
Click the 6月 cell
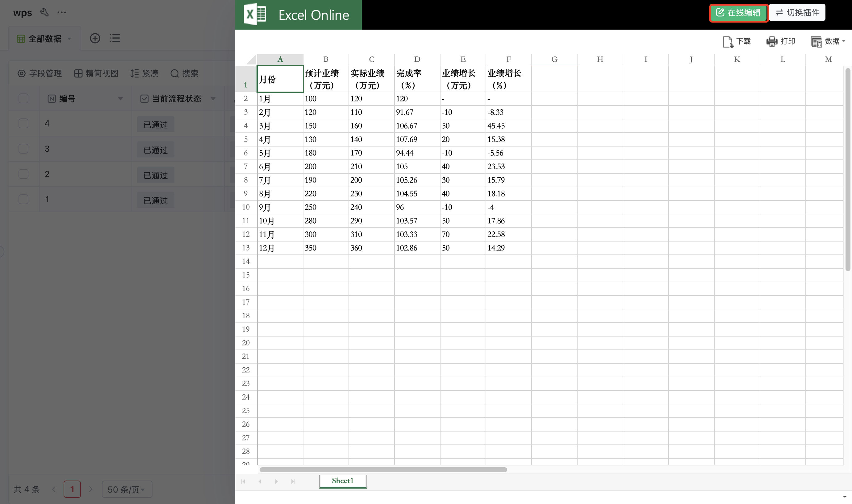click(x=280, y=167)
